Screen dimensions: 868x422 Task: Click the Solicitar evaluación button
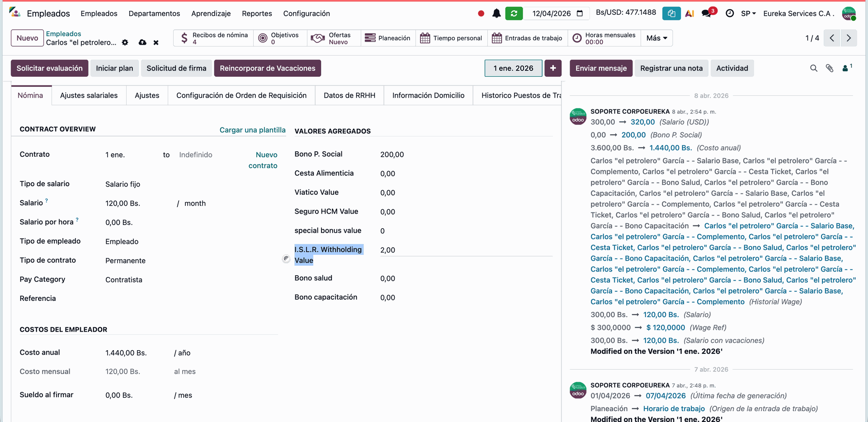pos(49,68)
